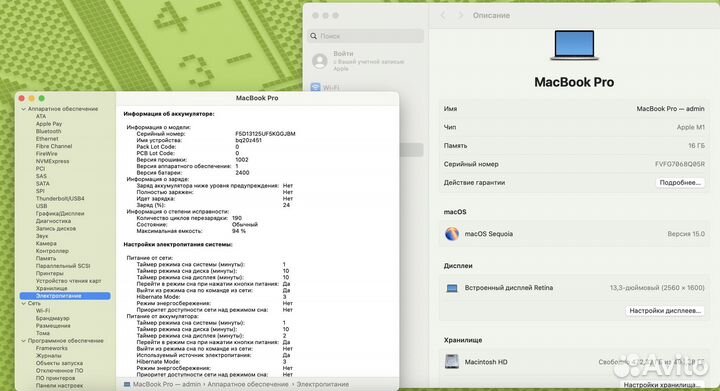This screenshot has height=391, width=720.
Task: Click the Подробнее warranty button
Action: click(x=680, y=183)
